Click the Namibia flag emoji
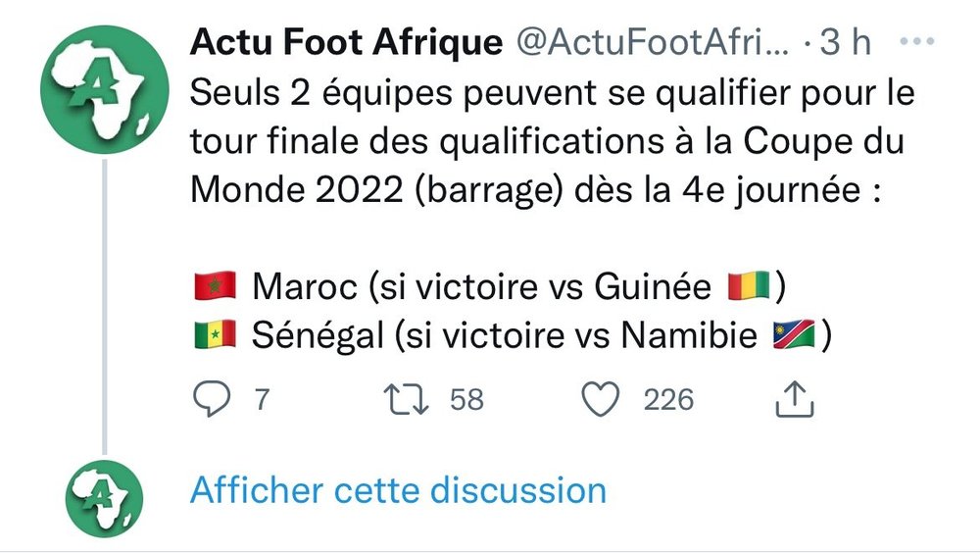Image resolution: width=980 pixels, height=553 pixels. coord(796,335)
